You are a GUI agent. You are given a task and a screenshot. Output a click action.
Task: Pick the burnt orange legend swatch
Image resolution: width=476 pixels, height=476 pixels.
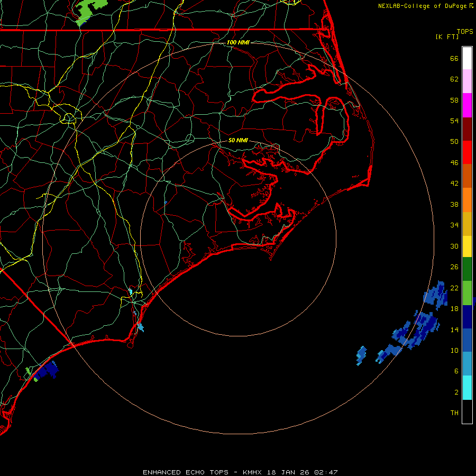[x=467, y=176]
